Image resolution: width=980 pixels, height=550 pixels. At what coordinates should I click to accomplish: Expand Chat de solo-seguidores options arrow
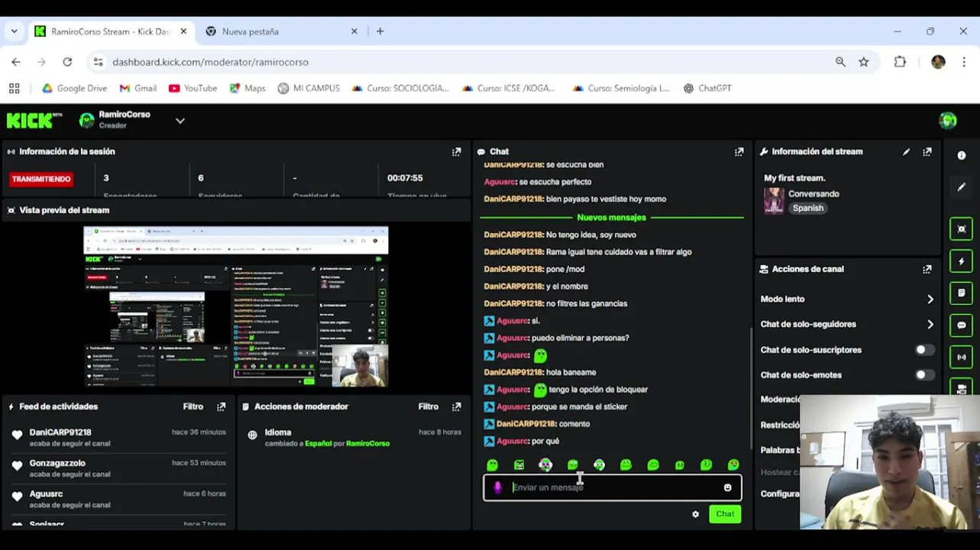pyautogui.click(x=930, y=325)
